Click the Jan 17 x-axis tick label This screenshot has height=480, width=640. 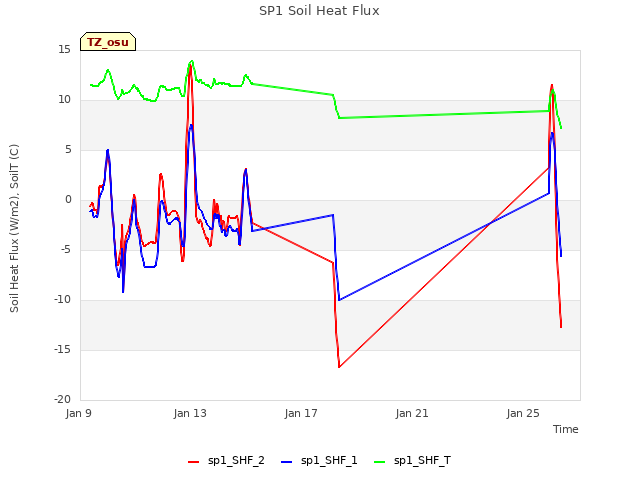(301, 413)
